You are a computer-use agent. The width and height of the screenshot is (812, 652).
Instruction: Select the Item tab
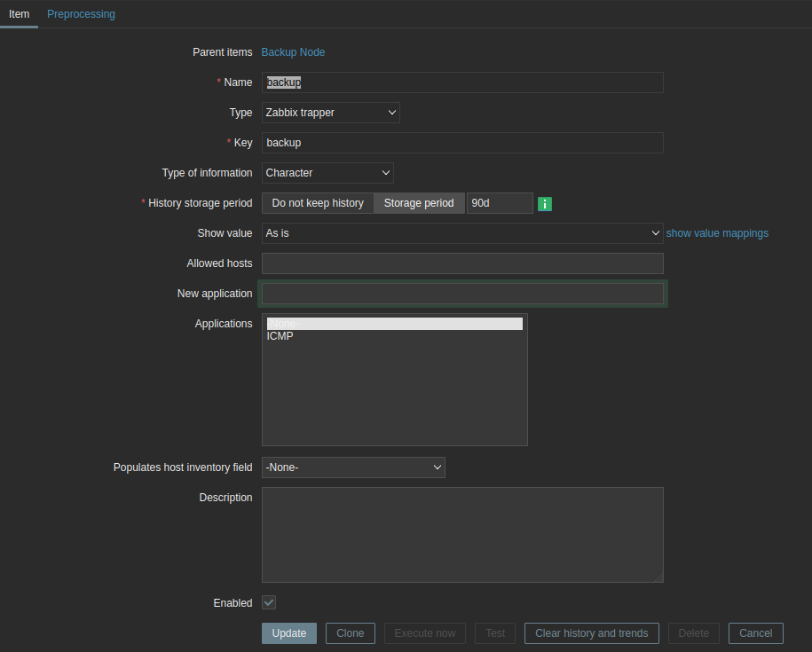coord(19,14)
